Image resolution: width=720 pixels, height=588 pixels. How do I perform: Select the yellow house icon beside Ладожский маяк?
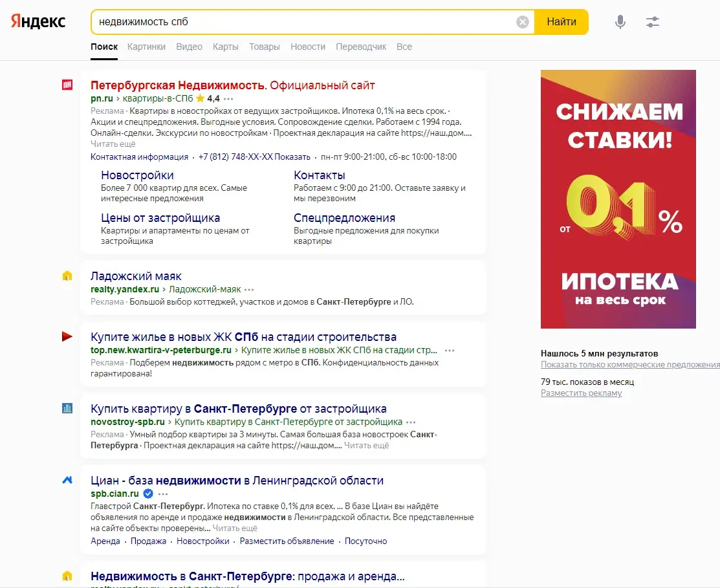(67, 275)
